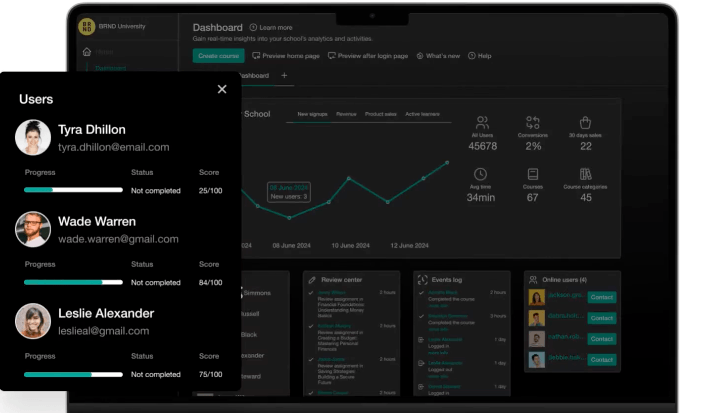Switch to the Revenue chart tab
The width and height of the screenshot is (717, 413).
point(346,115)
